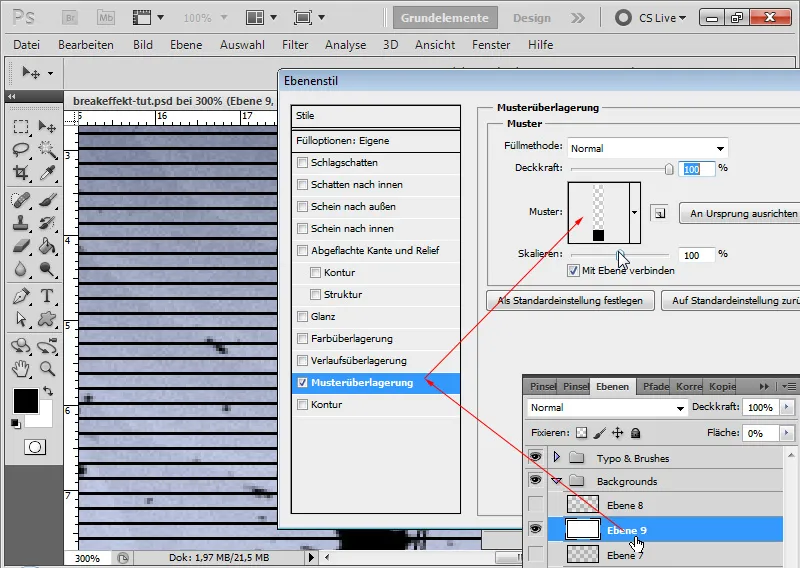
Task: Open layer Fläche slider arrow
Action: 787,433
